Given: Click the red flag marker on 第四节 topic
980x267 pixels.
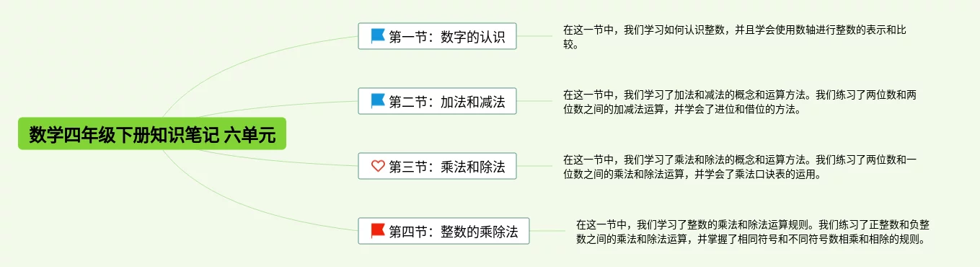Looking at the screenshot, I should coord(378,231).
